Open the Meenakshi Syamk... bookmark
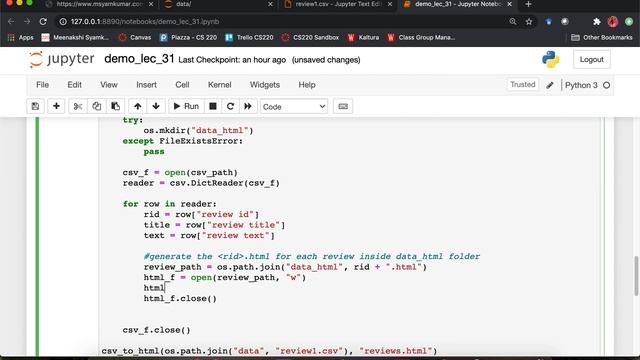Screen dimensions: 640x360 point(75,38)
